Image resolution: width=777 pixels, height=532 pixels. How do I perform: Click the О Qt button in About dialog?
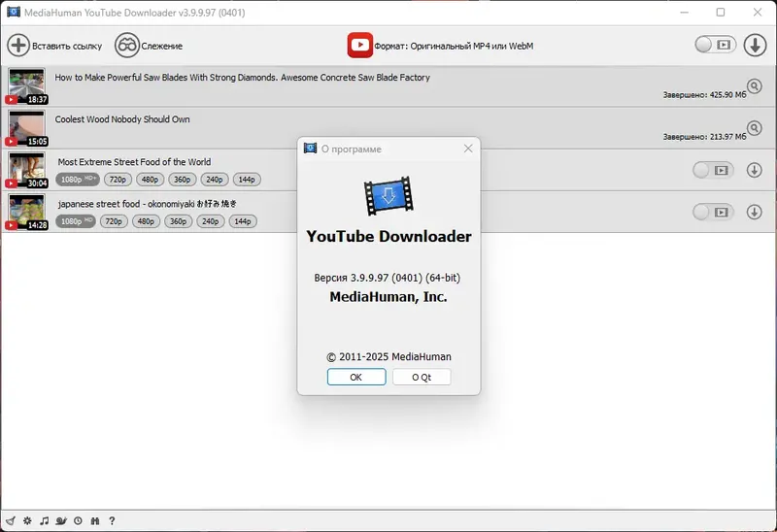[422, 377]
